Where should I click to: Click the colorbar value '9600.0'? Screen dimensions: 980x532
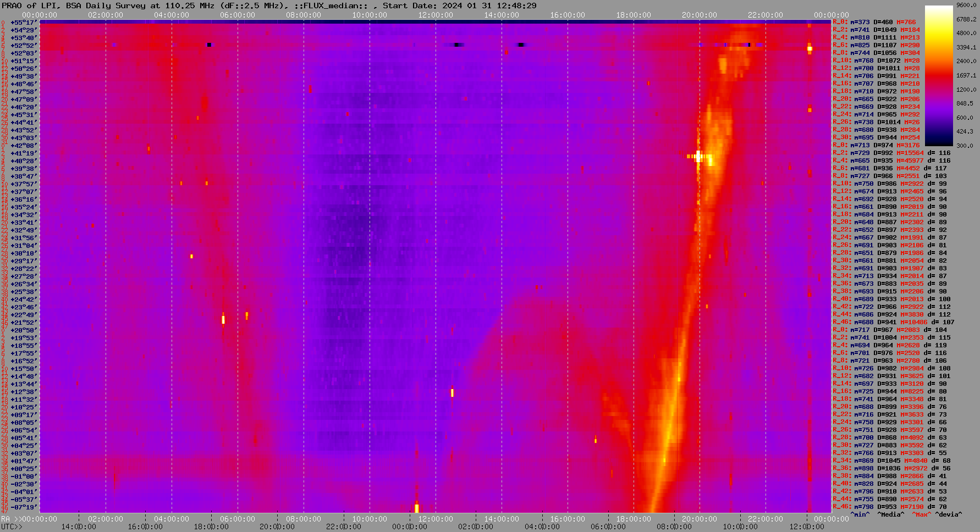click(x=966, y=5)
